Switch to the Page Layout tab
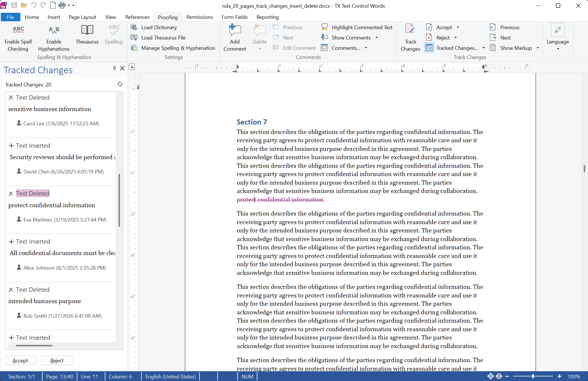This screenshot has height=381, width=588. pyautogui.click(x=82, y=17)
